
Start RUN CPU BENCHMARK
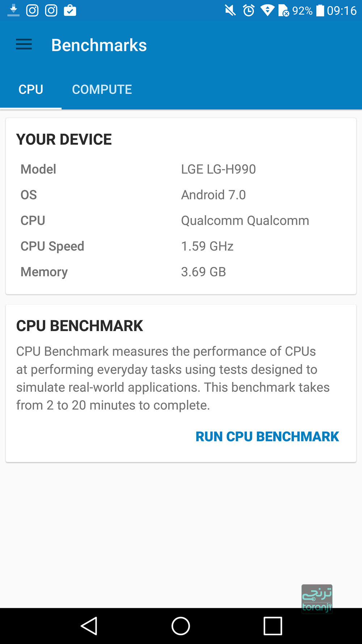(x=267, y=436)
